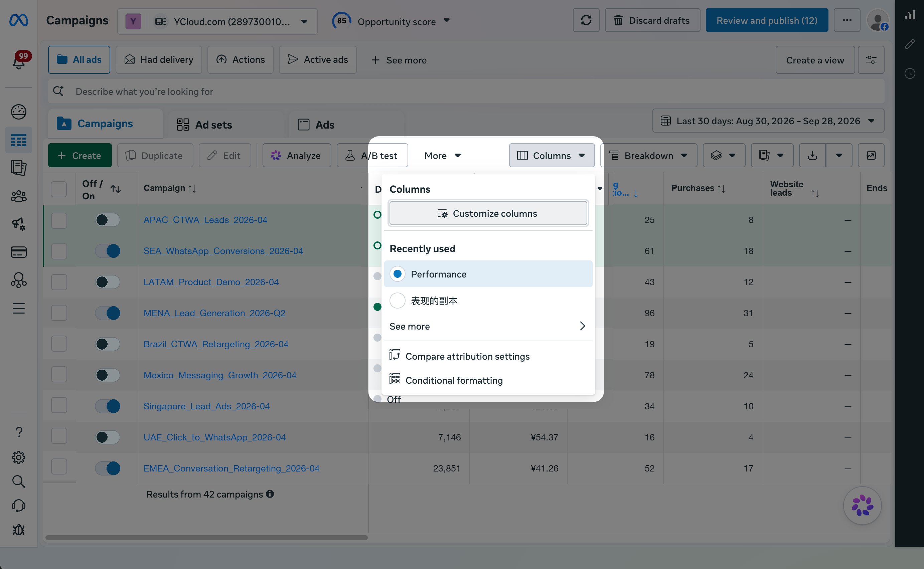Select the Performance column preset radio
This screenshot has height=569, width=924.
coord(398,274)
